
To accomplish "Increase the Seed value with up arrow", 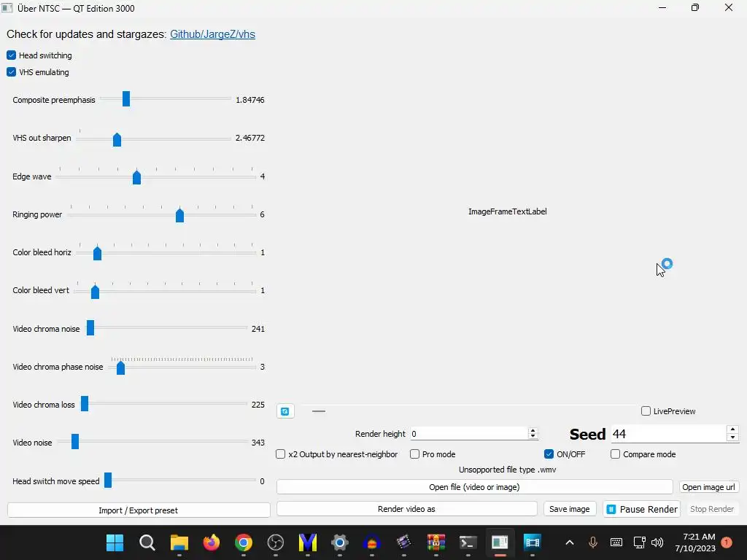I will [732, 429].
